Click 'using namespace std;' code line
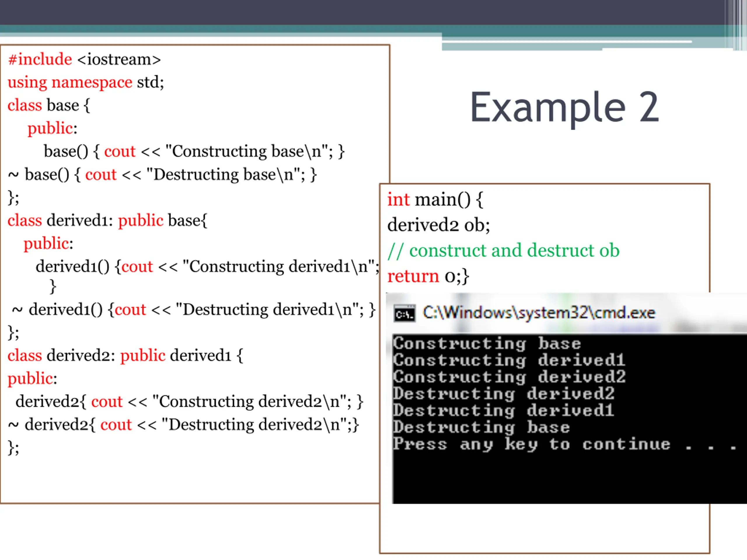Image resolution: width=747 pixels, height=560 pixels. pyautogui.click(x=86, y=82)
